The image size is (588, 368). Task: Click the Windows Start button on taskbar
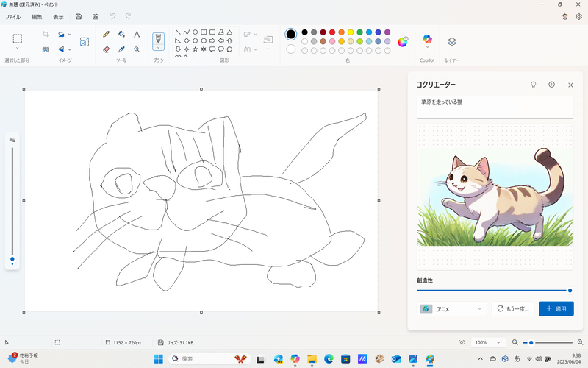tap(157, 358)
